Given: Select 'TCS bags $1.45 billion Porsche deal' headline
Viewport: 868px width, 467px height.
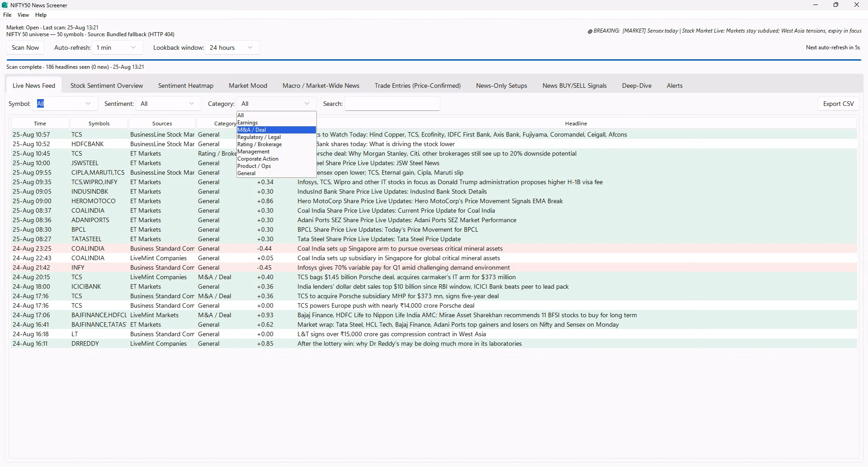Looking at the screenshot, I should [x=406, y=277].
